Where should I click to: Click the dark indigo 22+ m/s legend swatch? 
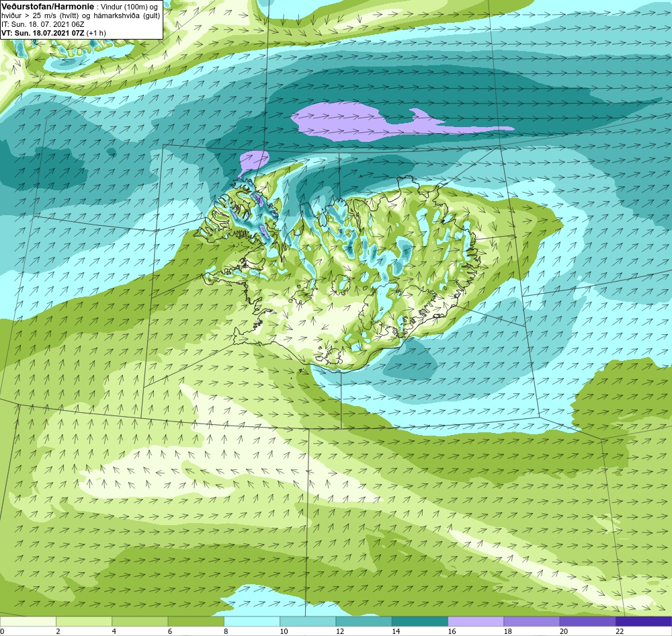click(x=644, y=621)
